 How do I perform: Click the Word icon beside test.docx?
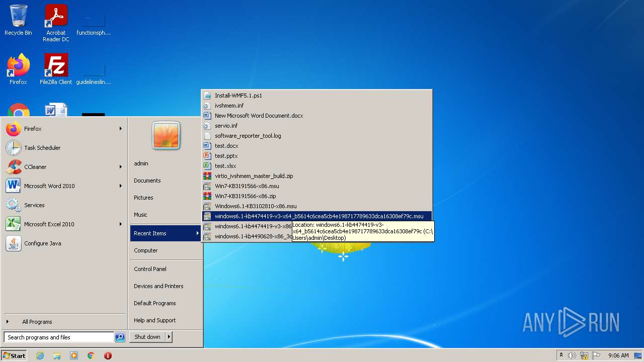[x=207, y=146]
